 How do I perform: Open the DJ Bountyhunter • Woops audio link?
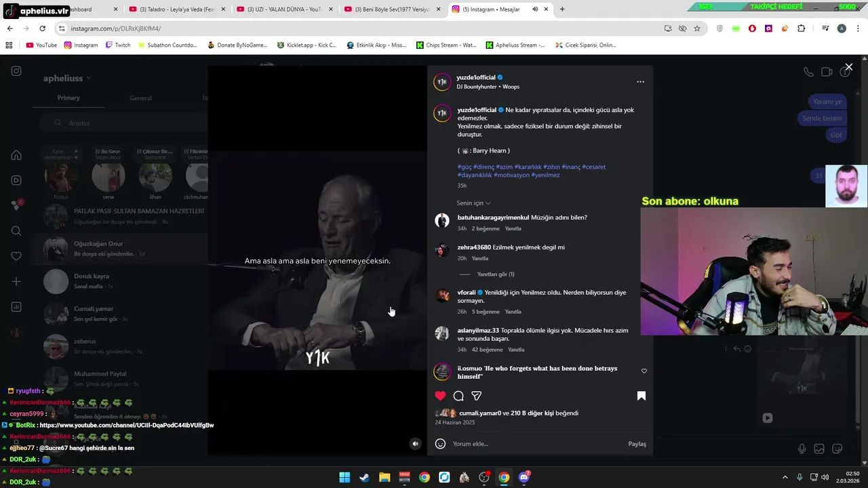[x=488, y=87]
